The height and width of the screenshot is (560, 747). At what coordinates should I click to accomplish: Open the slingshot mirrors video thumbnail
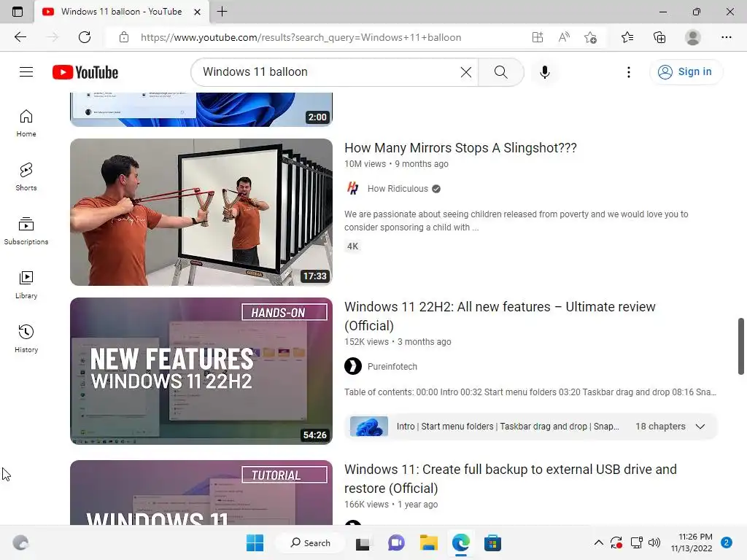tap(201, 212)
